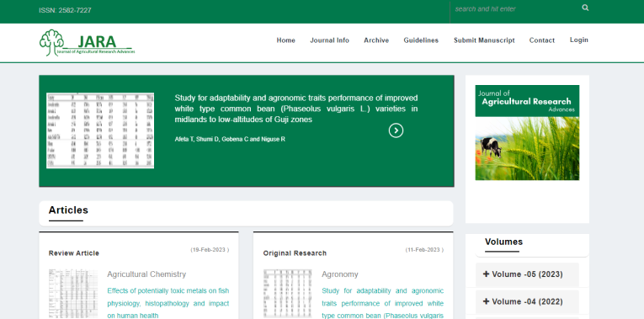Viewport: 644px width, 319px height.
Task: Click the '19-Feb-2023' date
Action: click(210, 250)
